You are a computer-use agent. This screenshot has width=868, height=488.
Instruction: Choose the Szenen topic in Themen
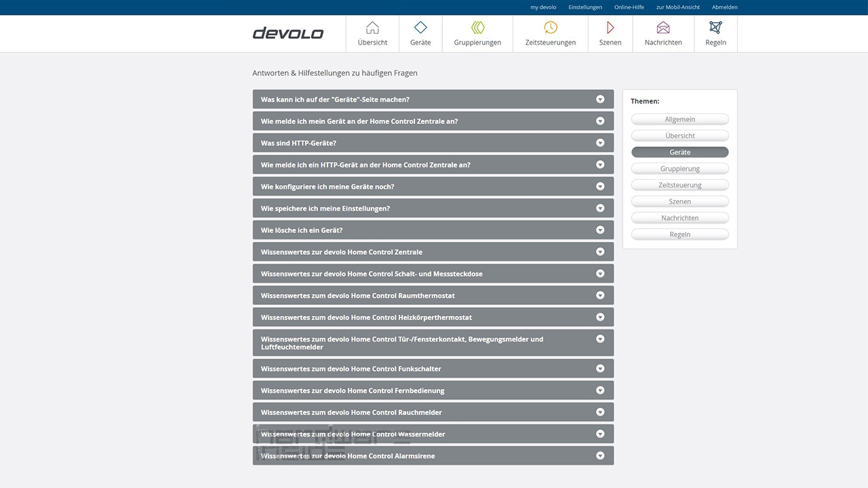tap(679, 201)
